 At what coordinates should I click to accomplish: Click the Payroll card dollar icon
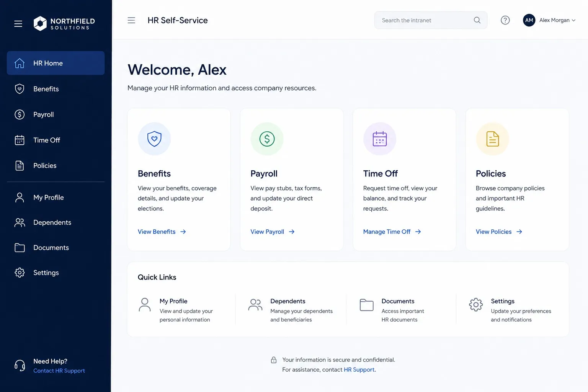point(267,139)
